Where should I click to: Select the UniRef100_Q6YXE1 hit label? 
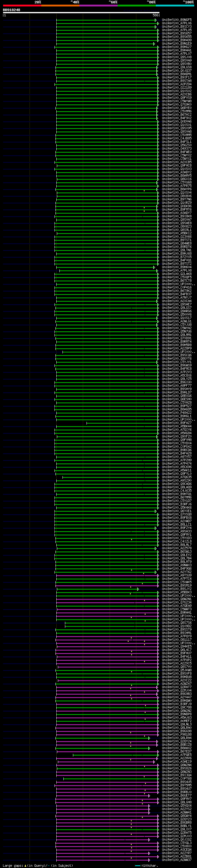177,511
